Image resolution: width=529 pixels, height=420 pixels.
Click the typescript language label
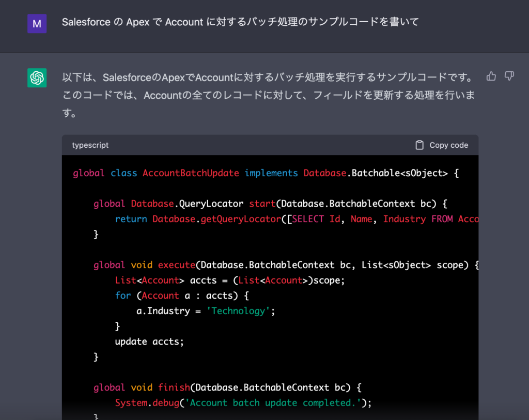(x=90, y=145)
